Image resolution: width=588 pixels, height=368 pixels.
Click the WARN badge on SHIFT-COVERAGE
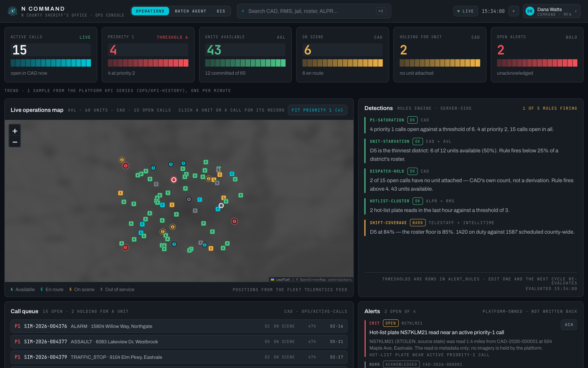pos(417,223)
